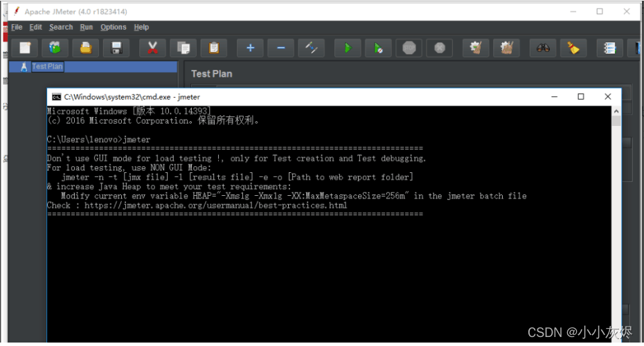This screenshot has width=644, height=346.
Task: Click the Shutdown test icon
Action: (x=440, y=48)
